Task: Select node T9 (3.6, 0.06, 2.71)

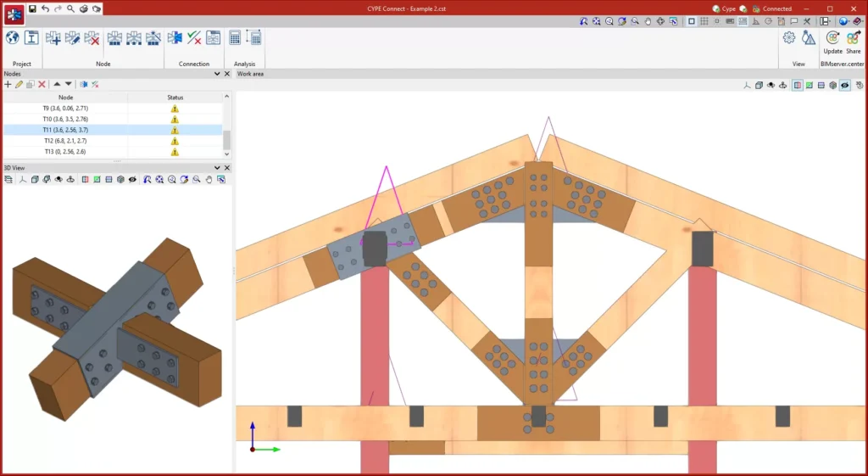Action: 65,109
